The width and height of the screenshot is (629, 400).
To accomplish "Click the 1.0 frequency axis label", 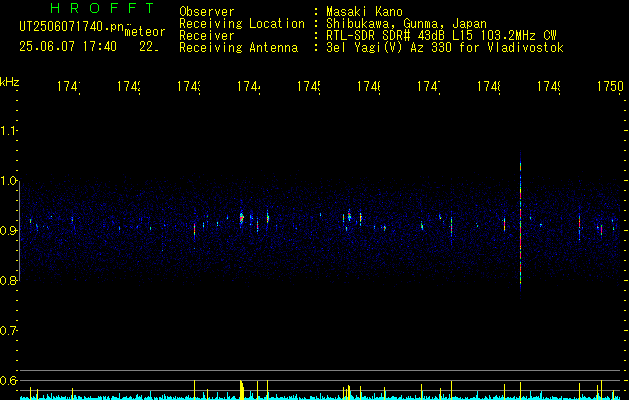I will coord(9,181).
